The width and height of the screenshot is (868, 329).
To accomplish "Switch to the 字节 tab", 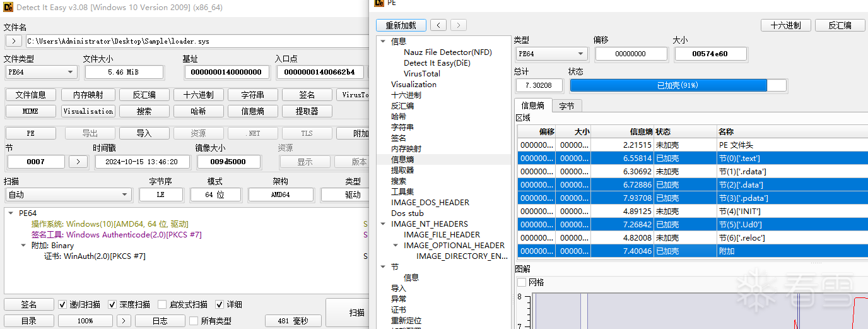I will coord(566,106).
